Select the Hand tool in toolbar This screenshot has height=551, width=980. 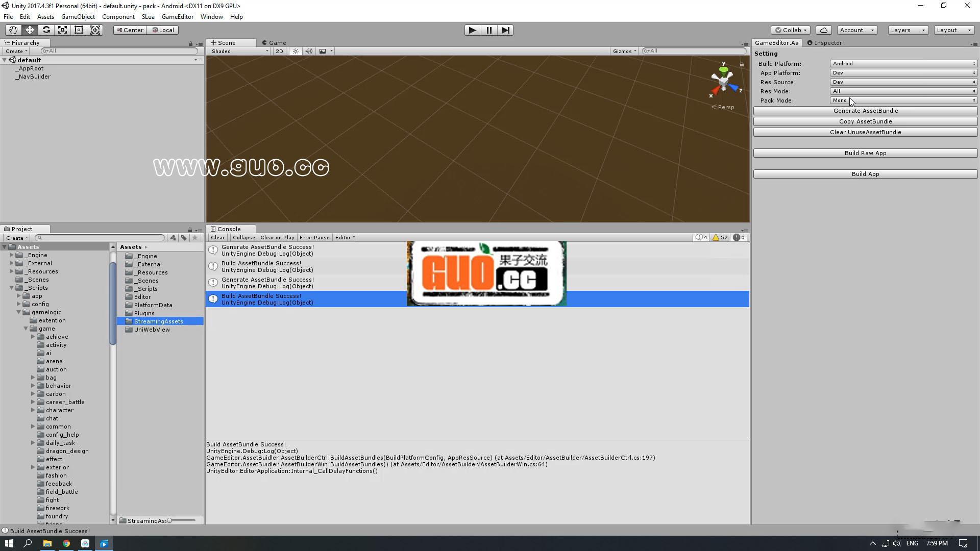(x=13, y=30)
